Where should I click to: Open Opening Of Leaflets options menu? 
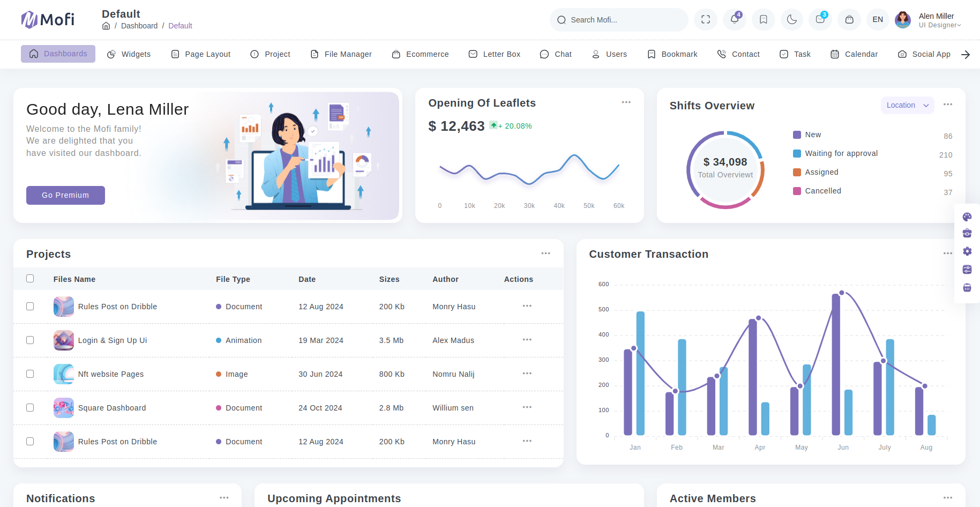626,102
